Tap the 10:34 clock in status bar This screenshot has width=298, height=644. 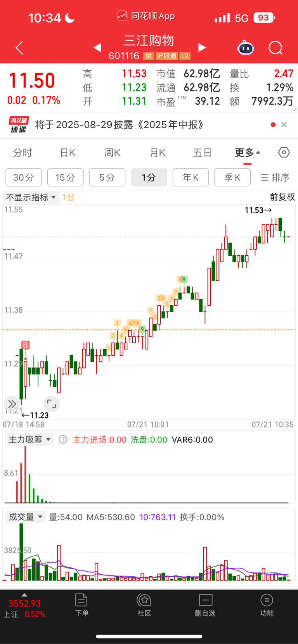tap(44, 18)
